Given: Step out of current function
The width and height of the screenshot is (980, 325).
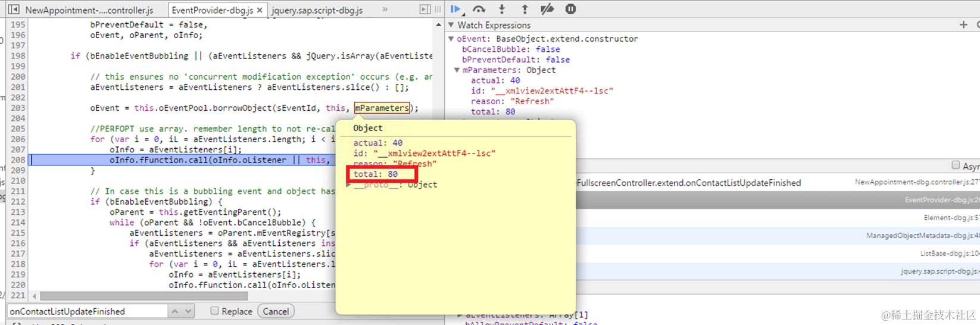Looking at the screenshot, I should 525,9.
